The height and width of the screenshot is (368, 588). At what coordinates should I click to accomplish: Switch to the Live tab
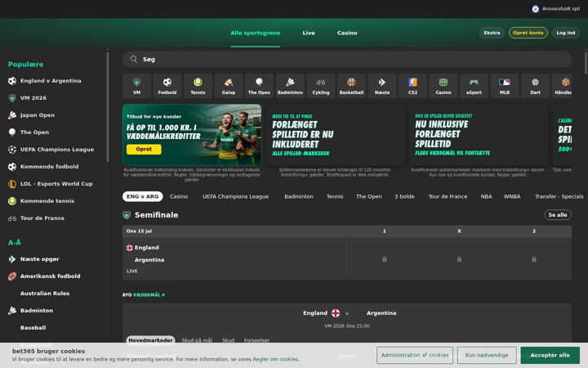(x=309, y=33)
